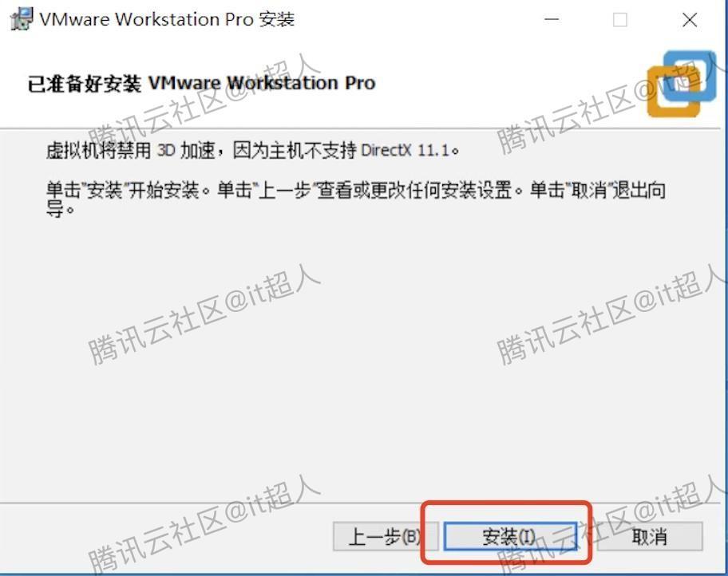Minimize the VMware installer window

point(552,19)
